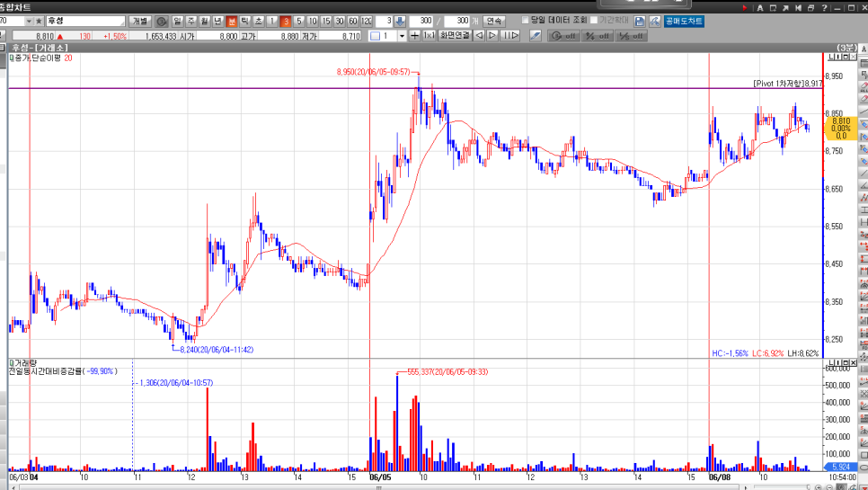Zoom in chart with plus magnifier

click(x=819, y=487)
